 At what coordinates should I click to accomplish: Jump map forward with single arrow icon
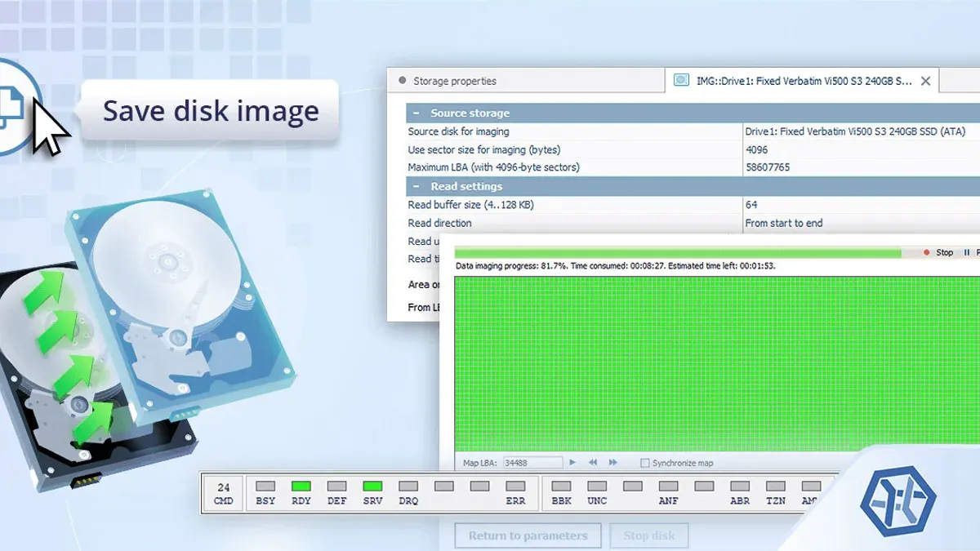[x=572, y=463]
